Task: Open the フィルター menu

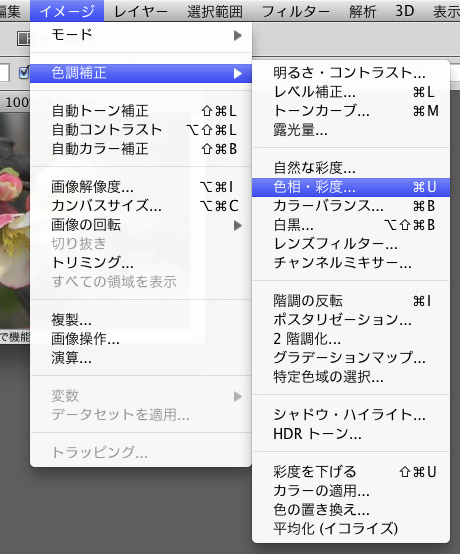Action: point(295,11)
